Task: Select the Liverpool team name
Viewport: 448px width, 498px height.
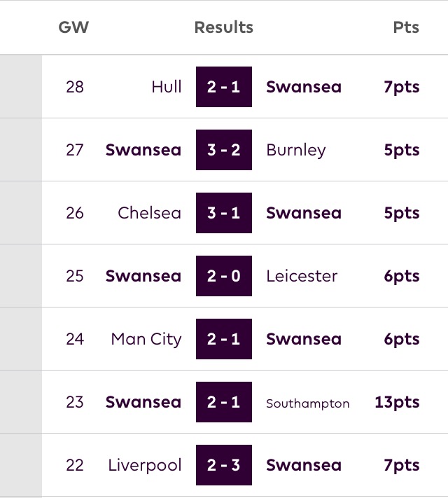Action: point(145,465)
